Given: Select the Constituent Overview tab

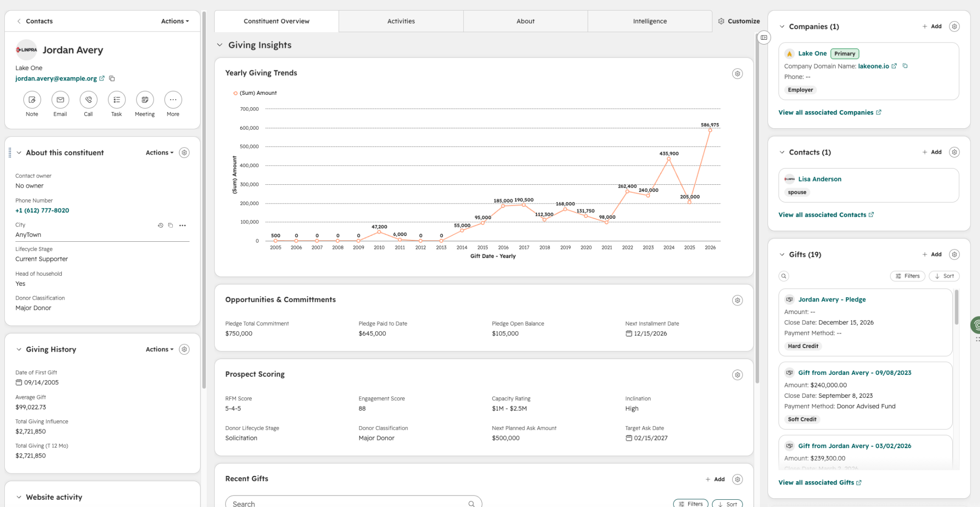Looking at the screenshot, I should 277,21.
